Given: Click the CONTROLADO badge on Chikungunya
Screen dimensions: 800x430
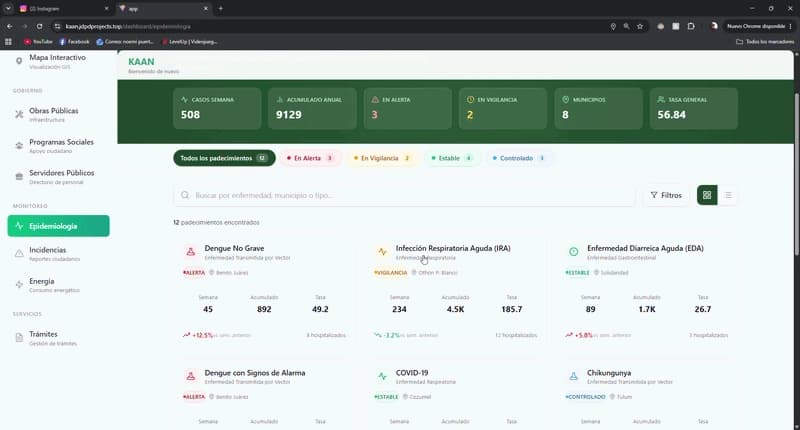Looking at the screenshot, I should pos(585,397).
